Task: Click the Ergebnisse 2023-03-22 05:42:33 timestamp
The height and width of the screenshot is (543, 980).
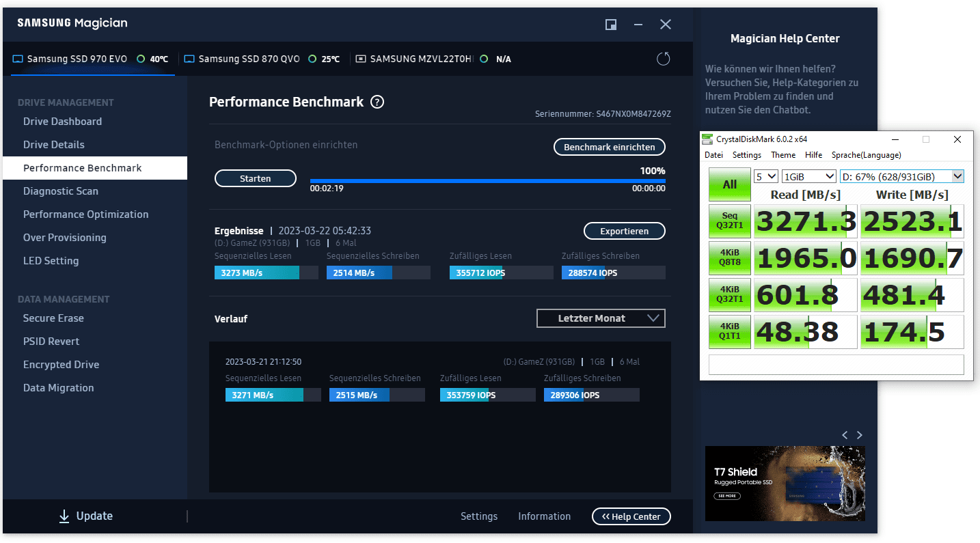Action: coord(325,231)
